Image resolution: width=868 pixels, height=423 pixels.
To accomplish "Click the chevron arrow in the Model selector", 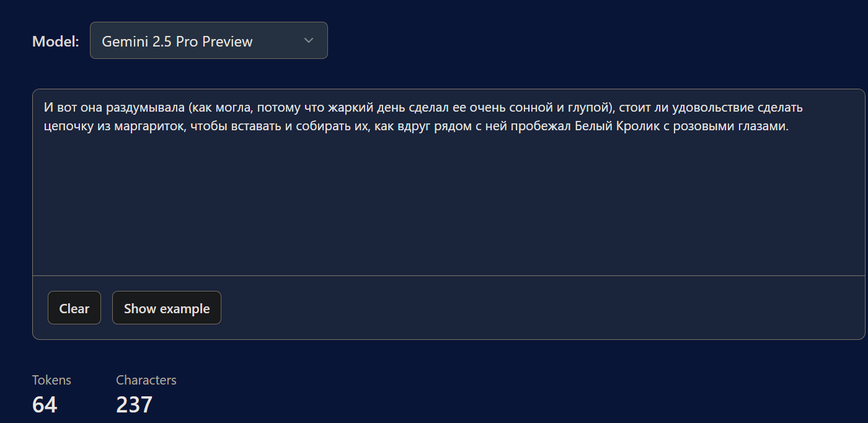I will [309, 41].
